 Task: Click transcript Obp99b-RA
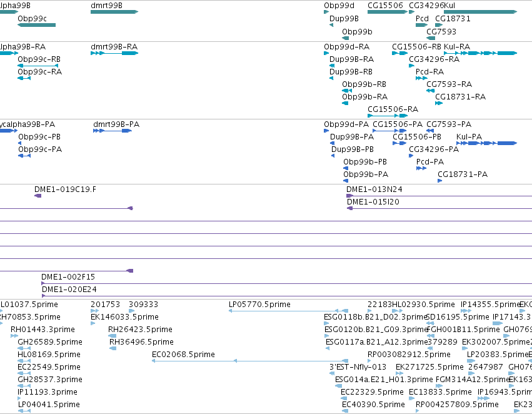[x=364, y=97]
